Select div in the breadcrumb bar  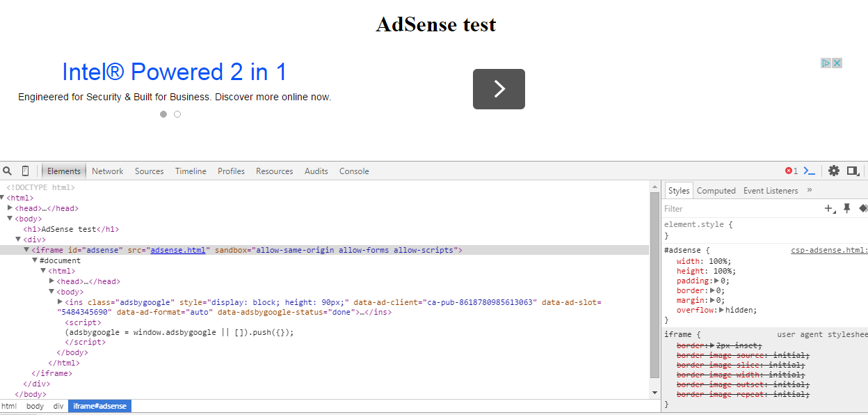(58, 406)
